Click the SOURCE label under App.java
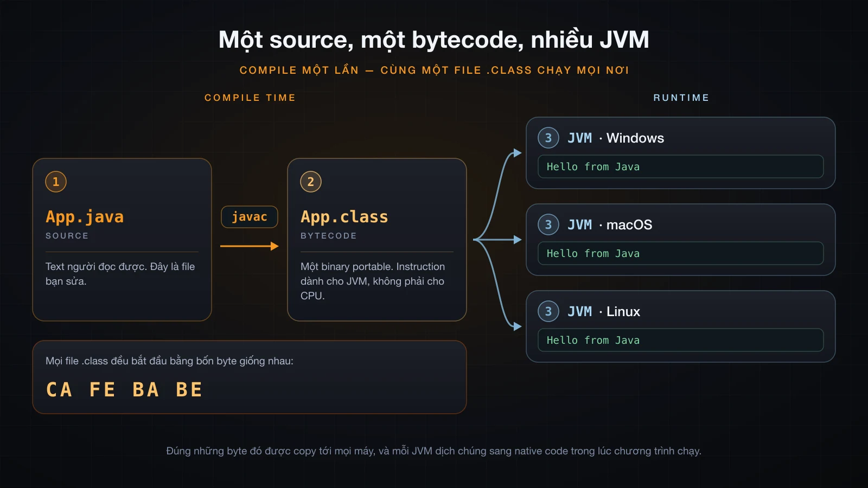The width and height of the screenshot is (868, 488). coord(67,236)
